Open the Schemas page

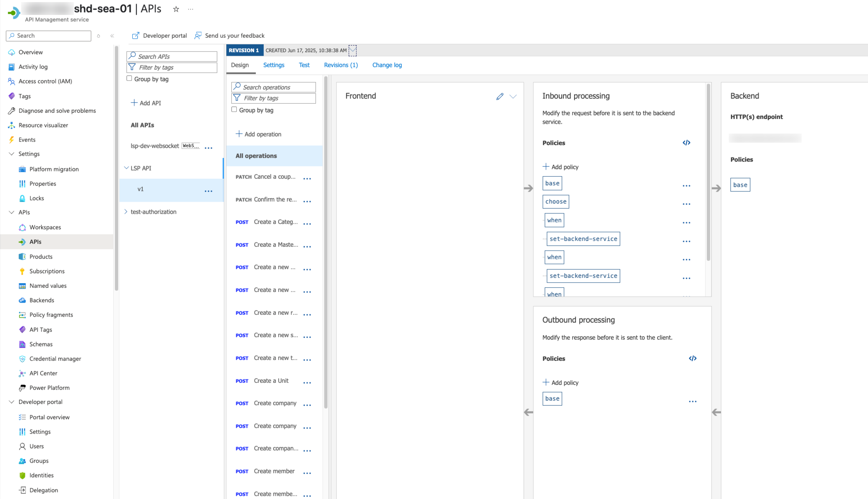click(41, 344)
